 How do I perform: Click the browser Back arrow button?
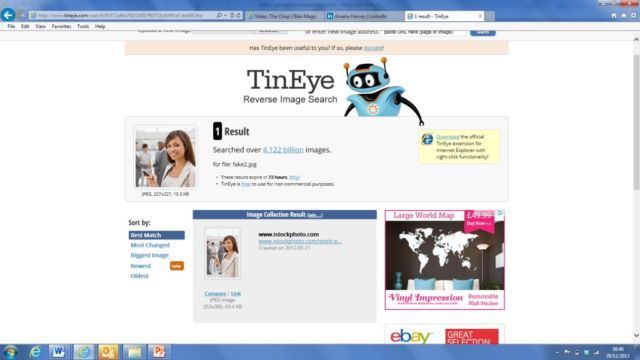tap(8, 15)
